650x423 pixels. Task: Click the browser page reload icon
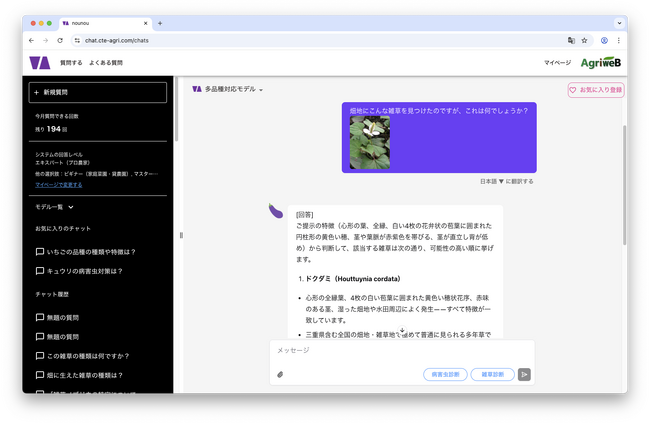[60, 41]
